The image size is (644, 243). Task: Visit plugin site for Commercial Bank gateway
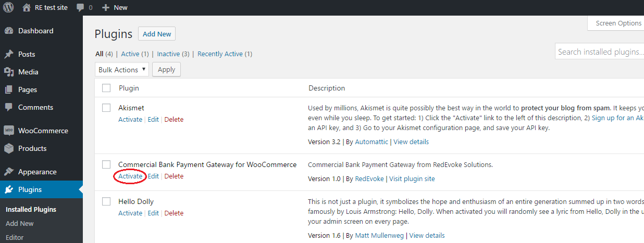click(412, 178)
